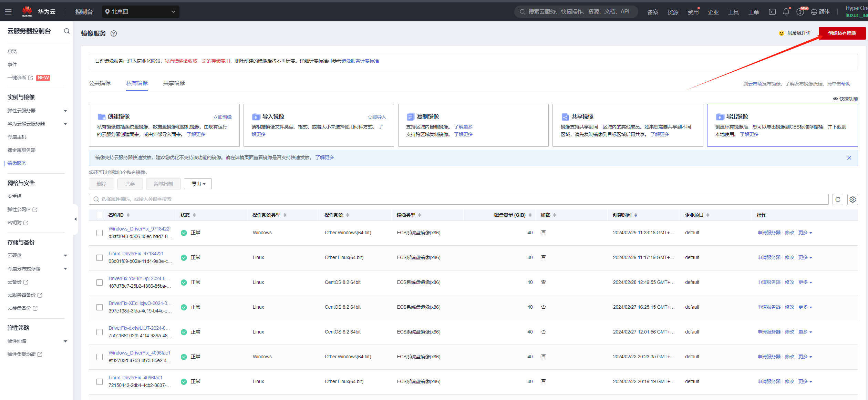This screenshot has height=400, width=868.
Task: Open 更多 menu for Windows_DriverFix_9718422f
Action: click(805, 233)
